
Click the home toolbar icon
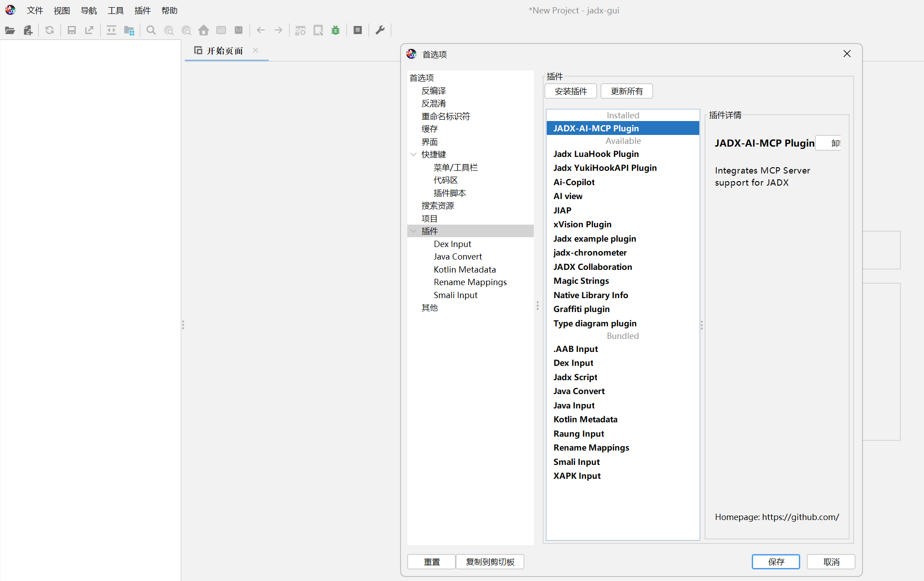tap(204, 30)
